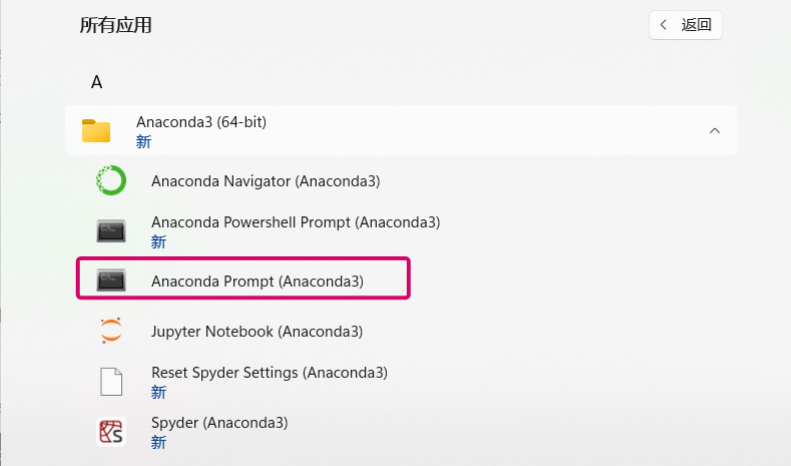Open Spyder (Anaconda3) app entry
This screenshot has width=791, height=466.
(x=219, y=422)
